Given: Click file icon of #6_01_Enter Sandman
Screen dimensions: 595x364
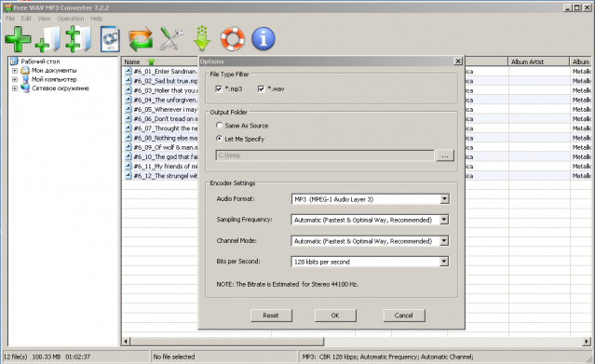Looking at the screenshot, I should 128,72.
